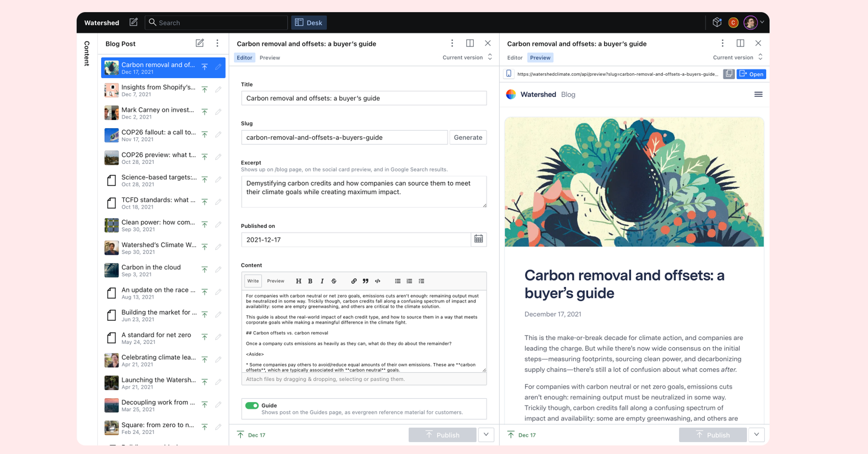Expand the user avatar menu chevron
The width and height of the screenshot is (868, 454).
[x=762, y=22]
